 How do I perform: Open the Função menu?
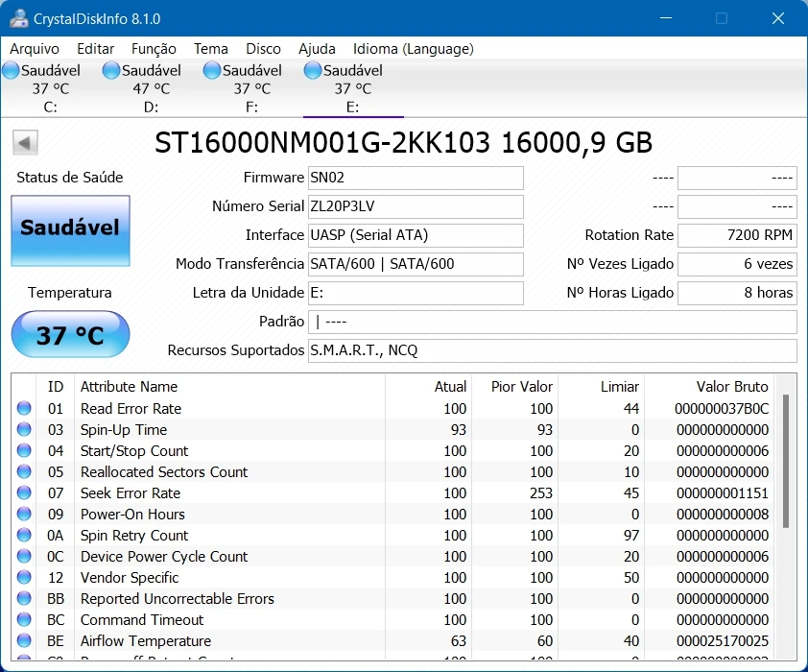pyautogui.click(x=154, y=49)
